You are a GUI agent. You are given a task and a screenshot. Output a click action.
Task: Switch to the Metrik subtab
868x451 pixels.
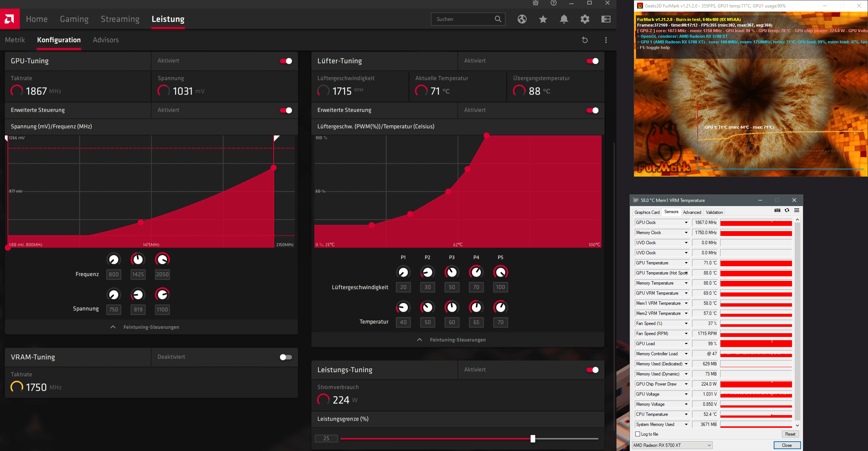[x=15, y=40]
